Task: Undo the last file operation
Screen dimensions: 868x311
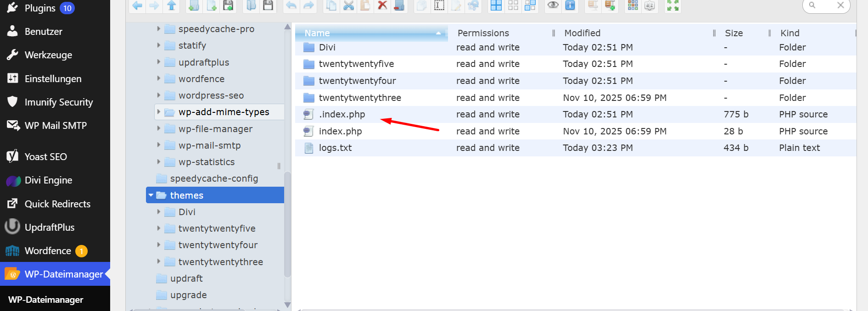Action: 291,6
